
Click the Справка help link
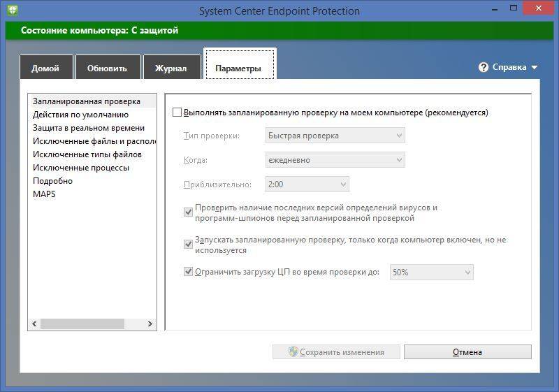coord(509,67)
